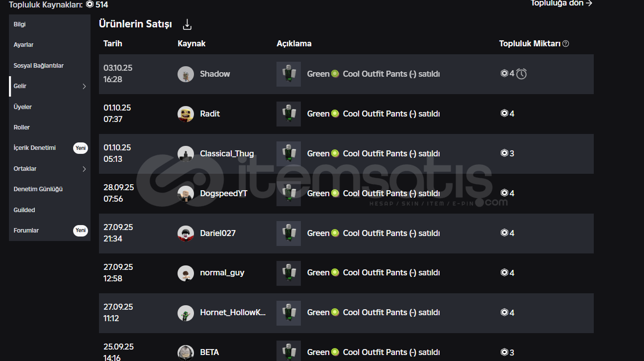This screenshot has height=361, width=644.
Task: Click the Topluluğa dön link
Action: pos(561,3)
